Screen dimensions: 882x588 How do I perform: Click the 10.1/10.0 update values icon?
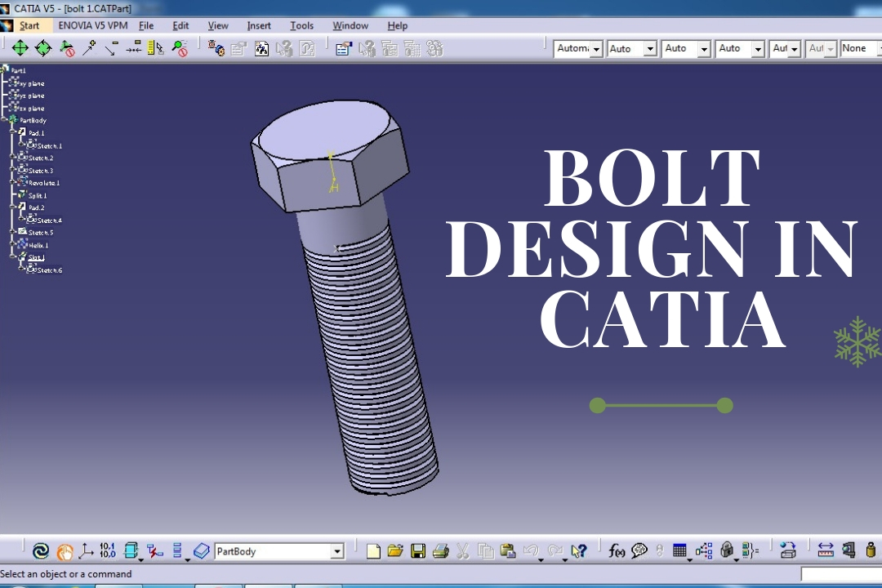coord(108,550)
